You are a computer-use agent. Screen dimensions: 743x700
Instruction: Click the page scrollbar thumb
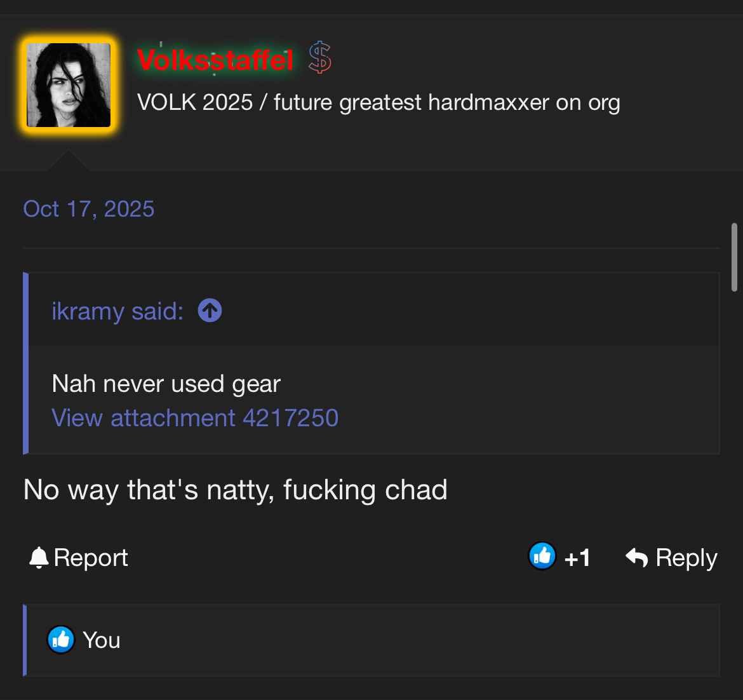point(734,256)
